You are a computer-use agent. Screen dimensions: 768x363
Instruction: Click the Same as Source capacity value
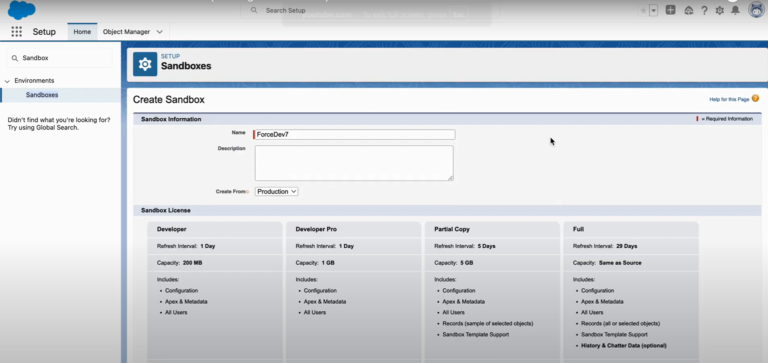pos(620,263)
